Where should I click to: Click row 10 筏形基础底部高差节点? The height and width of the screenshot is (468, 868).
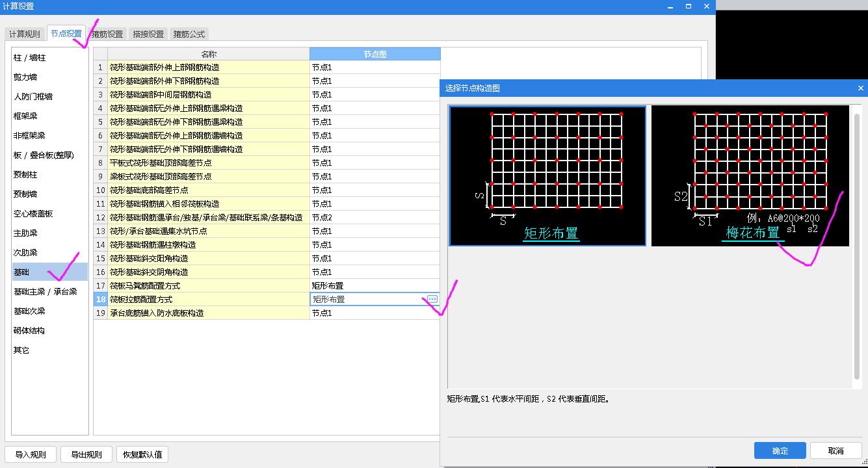click(x=209, y=190)
